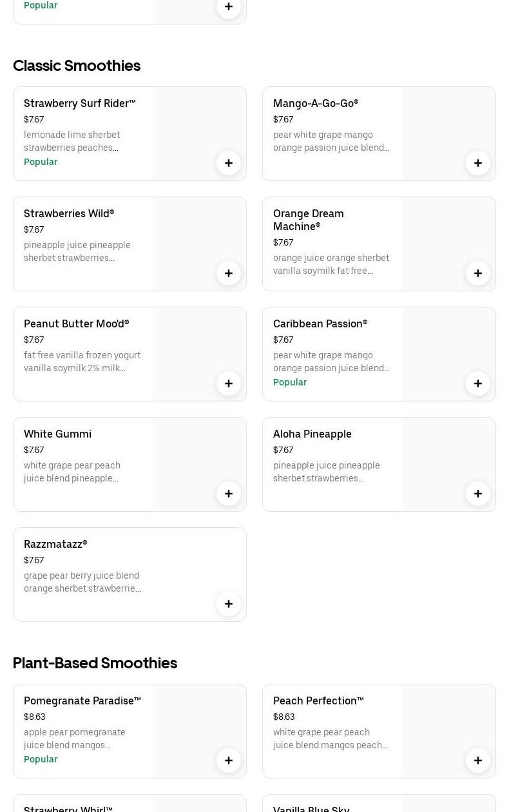
Task: Open Mango-A-Go-Go item details
Action: pyautogui.click(x=316, y=103)
